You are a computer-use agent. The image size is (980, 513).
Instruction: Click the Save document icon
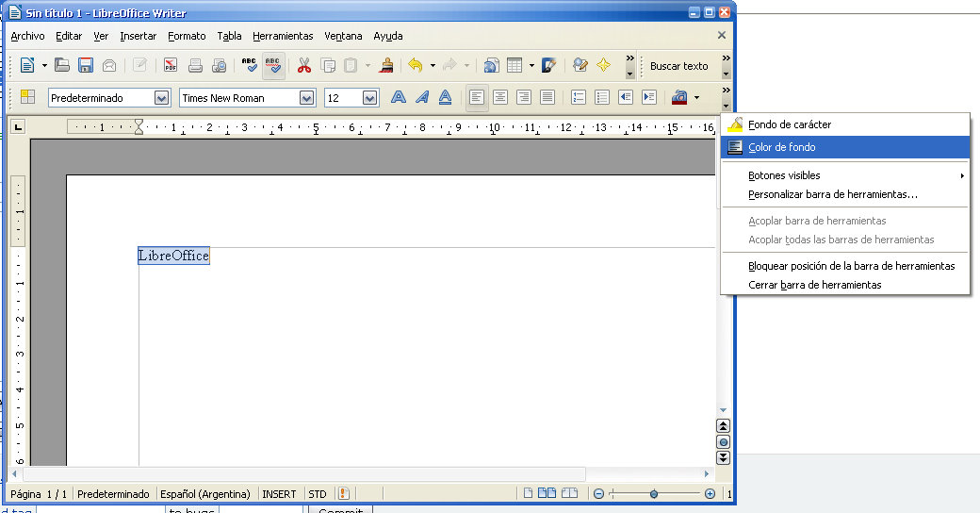tap(86, 65)
